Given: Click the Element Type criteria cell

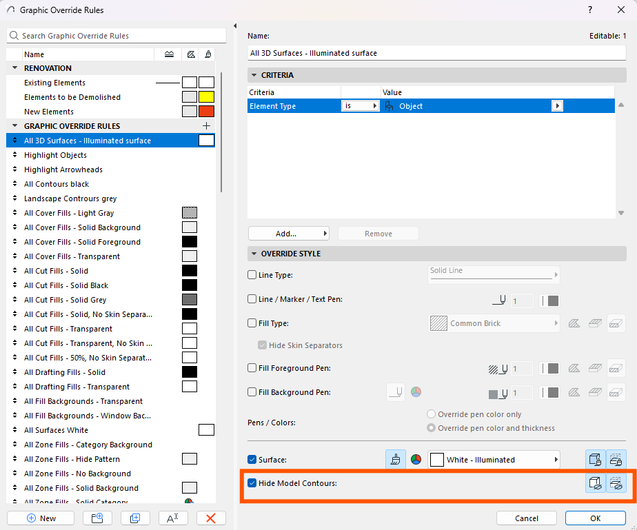Looking at the screenshot, I should [294, 106].
